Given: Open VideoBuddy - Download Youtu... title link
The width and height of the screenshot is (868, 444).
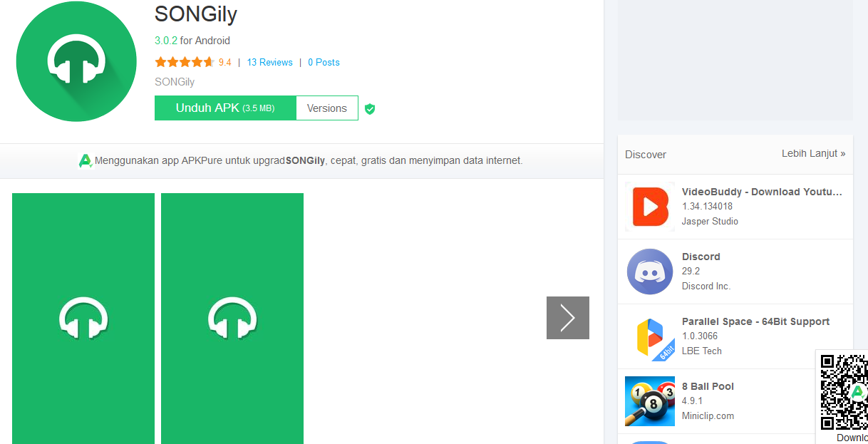Looking at the screenshot, I should click(762, 192).
